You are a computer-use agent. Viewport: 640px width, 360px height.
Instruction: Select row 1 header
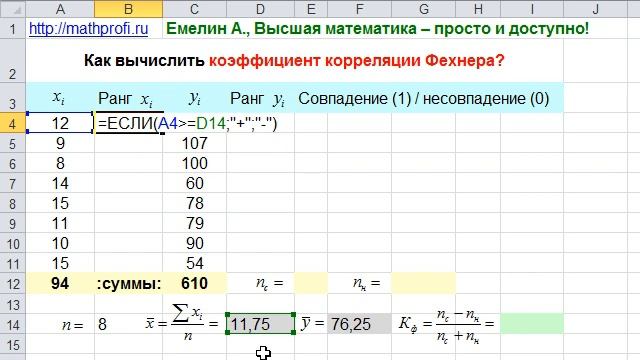click(x=13, y=29)
